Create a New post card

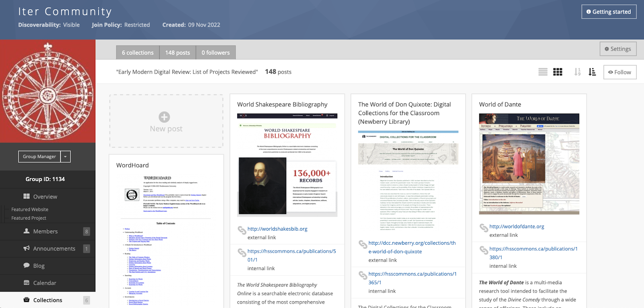pyautogui.click(x=166, y=121)
